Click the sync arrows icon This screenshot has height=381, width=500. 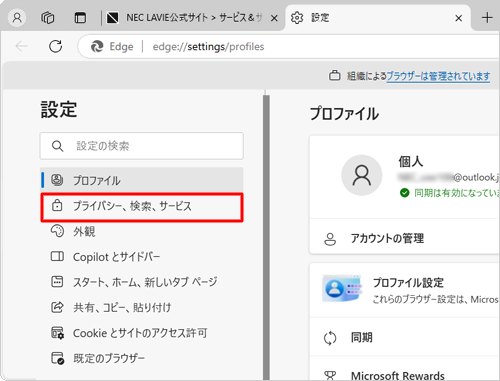pyautogui.click(x=330, y=338)
